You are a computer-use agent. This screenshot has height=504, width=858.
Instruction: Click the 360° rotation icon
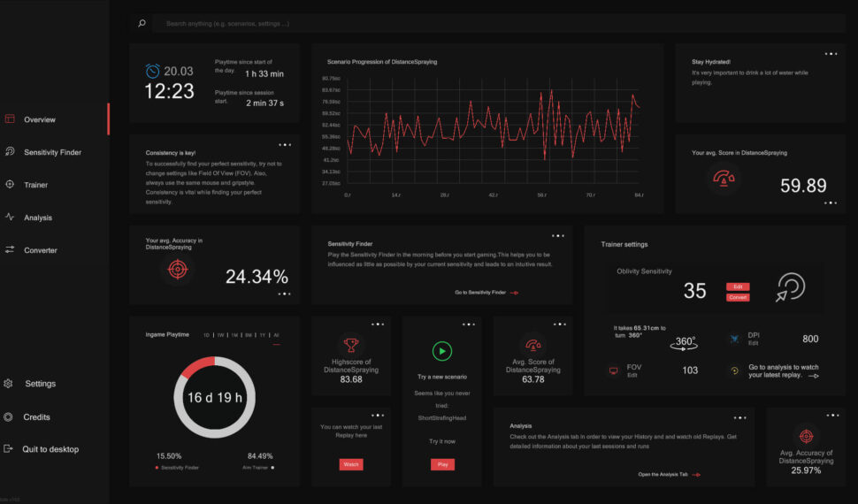click(685, 343)
